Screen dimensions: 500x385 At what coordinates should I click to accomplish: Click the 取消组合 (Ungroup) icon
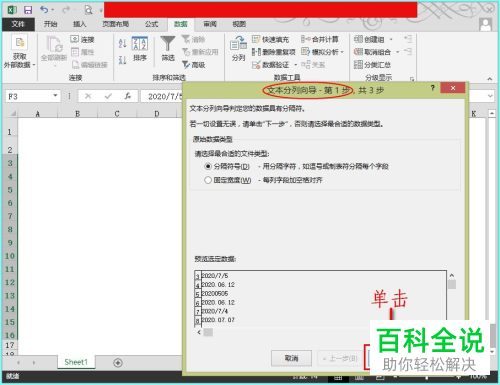(x=358, y=52)
